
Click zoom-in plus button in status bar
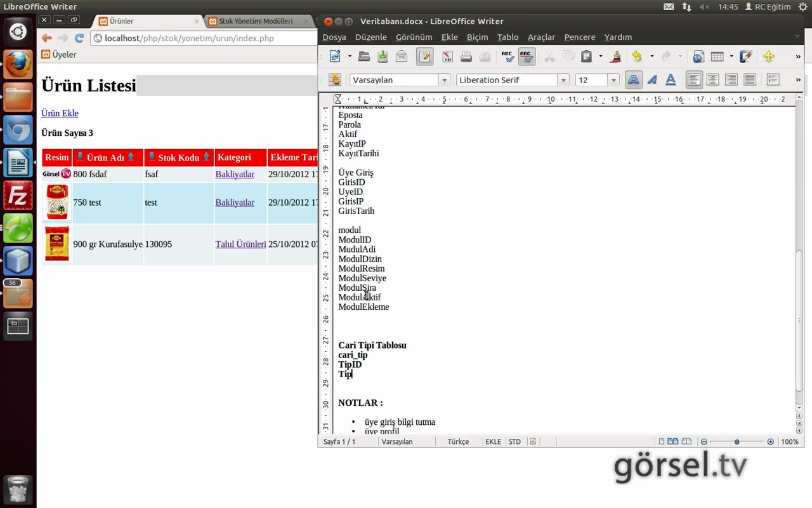point(771,441)
